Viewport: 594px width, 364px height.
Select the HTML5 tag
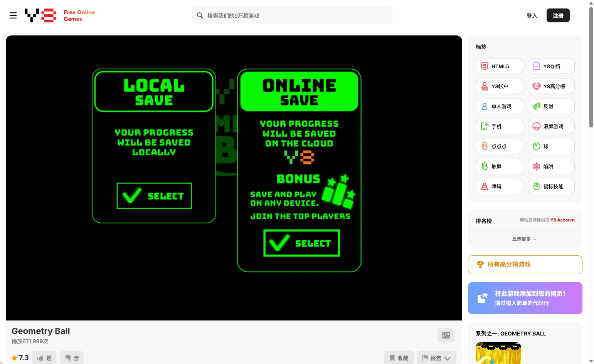(499, 66)
